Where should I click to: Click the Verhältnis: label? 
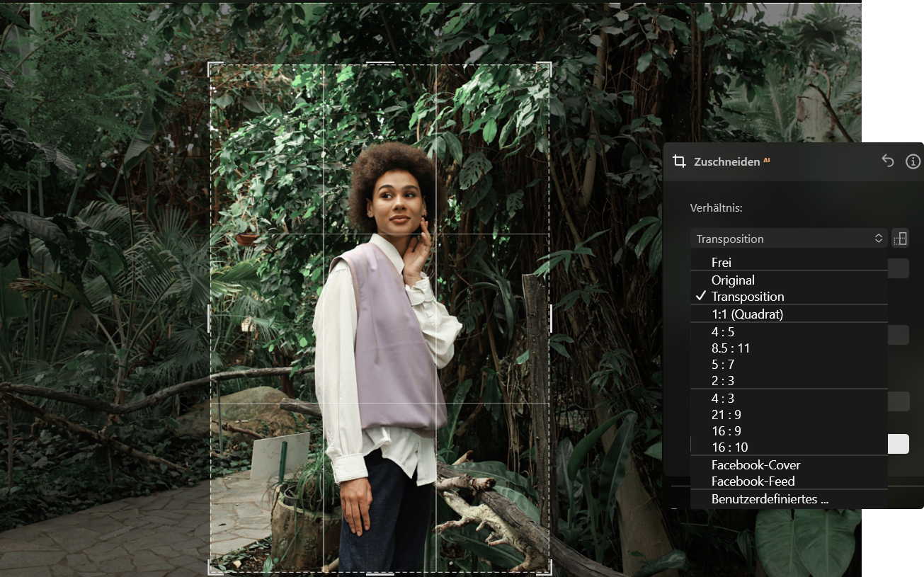click(x=716, y=208)
